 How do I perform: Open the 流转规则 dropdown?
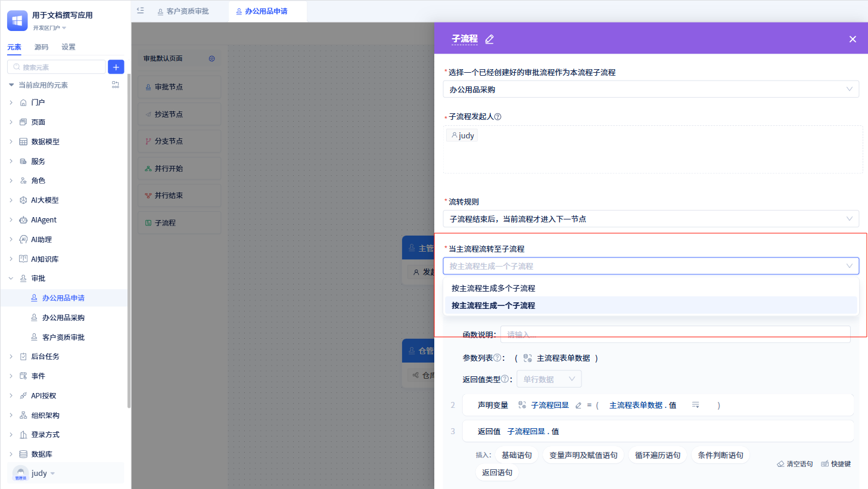651,219
